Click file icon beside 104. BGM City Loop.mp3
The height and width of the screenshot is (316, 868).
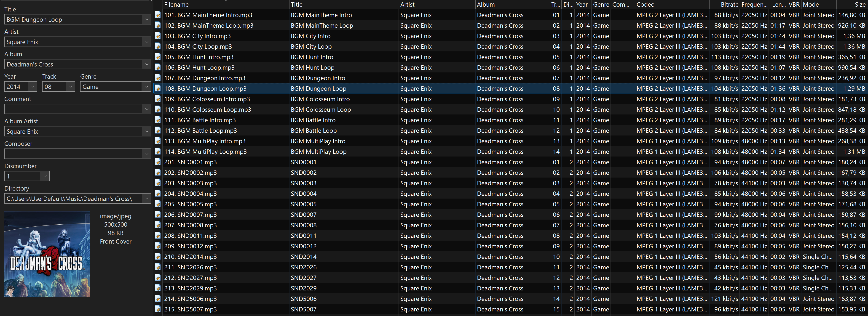(158, 46)
